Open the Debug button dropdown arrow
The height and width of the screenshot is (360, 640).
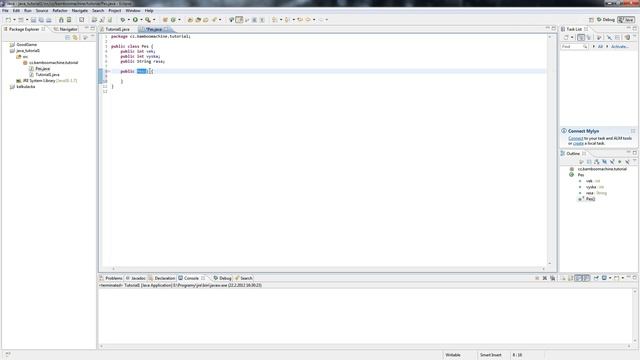(129, 20)
